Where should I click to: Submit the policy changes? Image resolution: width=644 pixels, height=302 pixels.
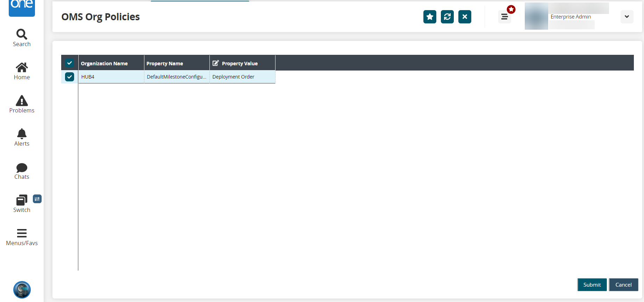coord(592,285)
